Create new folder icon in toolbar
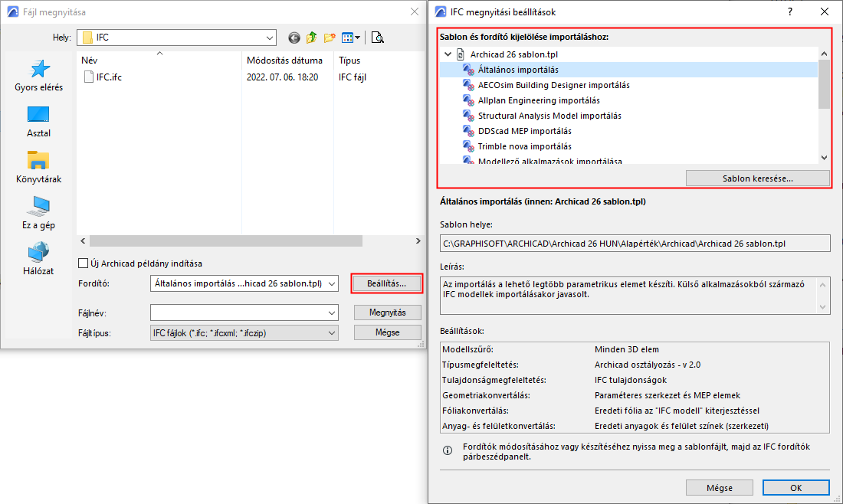Image resolution: width=843 pixels, height=504 pixels. click(x=330, y=38)
